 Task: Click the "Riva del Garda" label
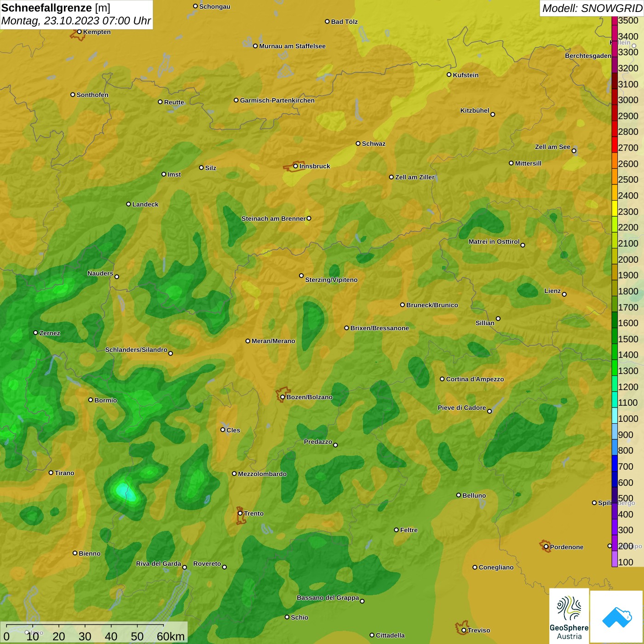[x=159, y=563]
